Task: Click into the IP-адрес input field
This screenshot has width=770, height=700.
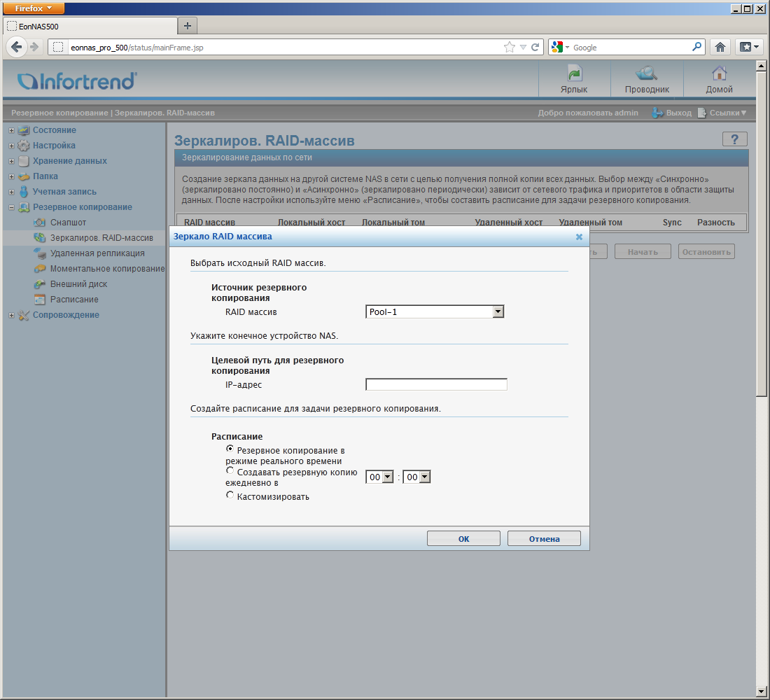Action: pyautogui.click(x=436, y=384)
